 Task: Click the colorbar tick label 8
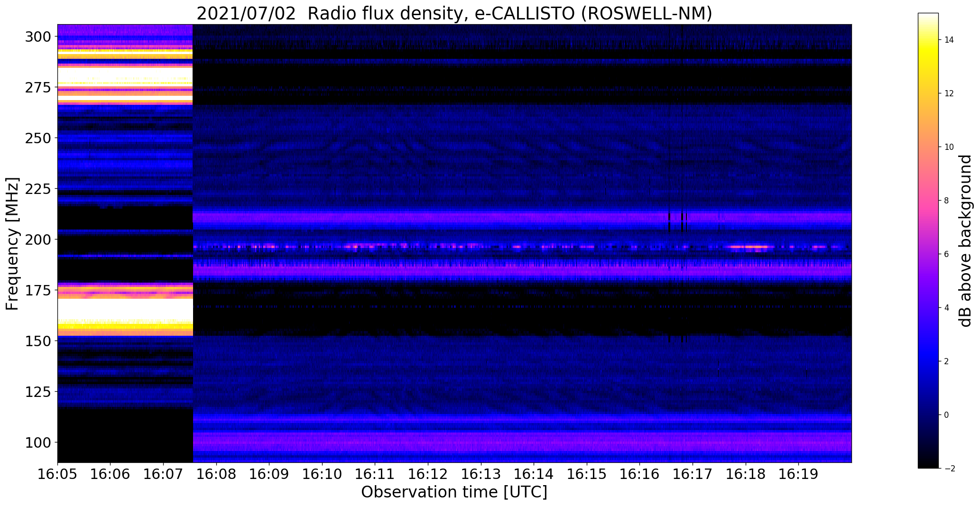pyautogui.click(x=946, y=201)
